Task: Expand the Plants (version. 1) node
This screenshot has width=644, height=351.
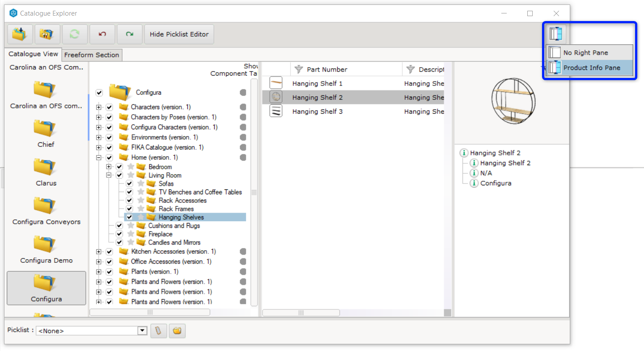Action: pos(99,272)
